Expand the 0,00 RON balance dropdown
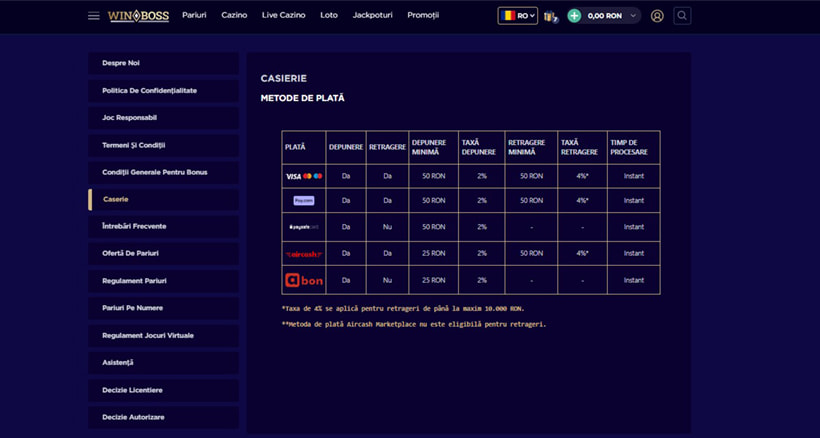 [611, 16]
